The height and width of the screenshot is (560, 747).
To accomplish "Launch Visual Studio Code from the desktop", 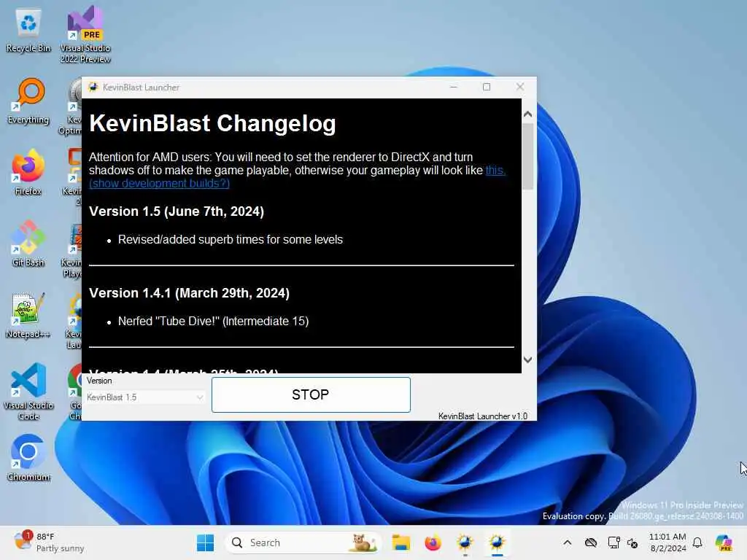I will tap(28, 392).
